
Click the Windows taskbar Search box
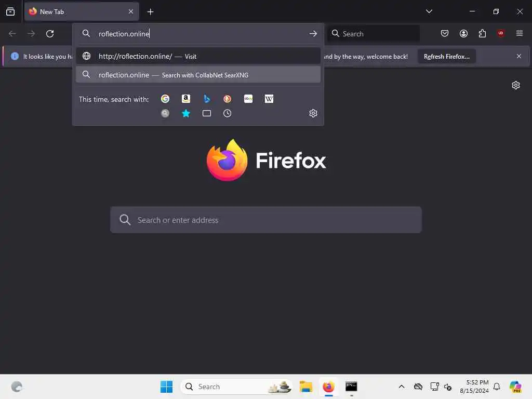[237, 387]
